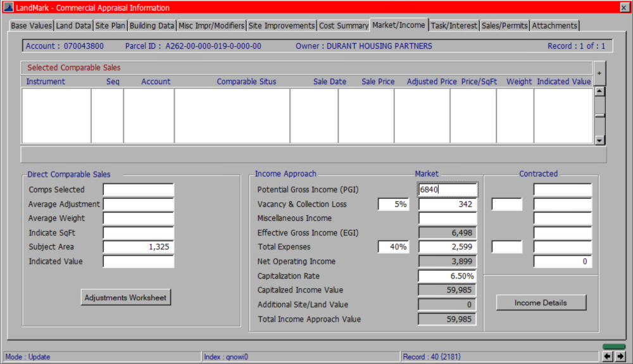
Task: Click the Seq column header
Action: (x=113, y=82)
